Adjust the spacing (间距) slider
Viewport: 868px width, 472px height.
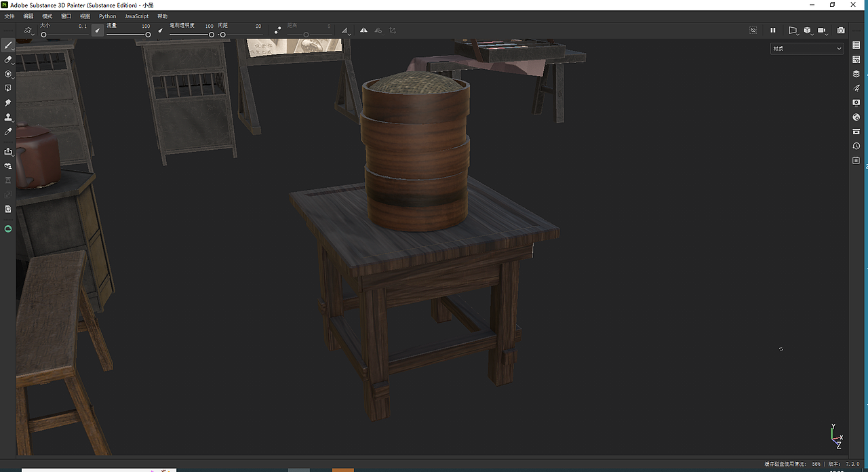click(x=241, y=35)
